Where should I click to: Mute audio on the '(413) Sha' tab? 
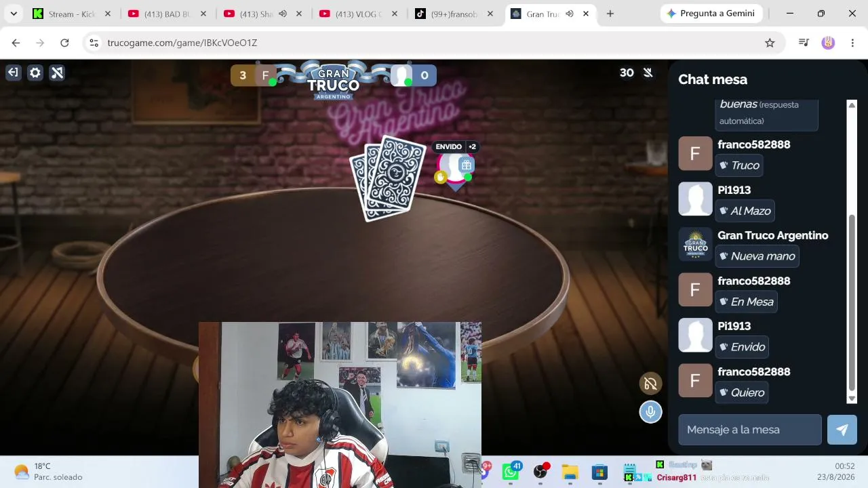pyautogui.click(x=283, y=14)
